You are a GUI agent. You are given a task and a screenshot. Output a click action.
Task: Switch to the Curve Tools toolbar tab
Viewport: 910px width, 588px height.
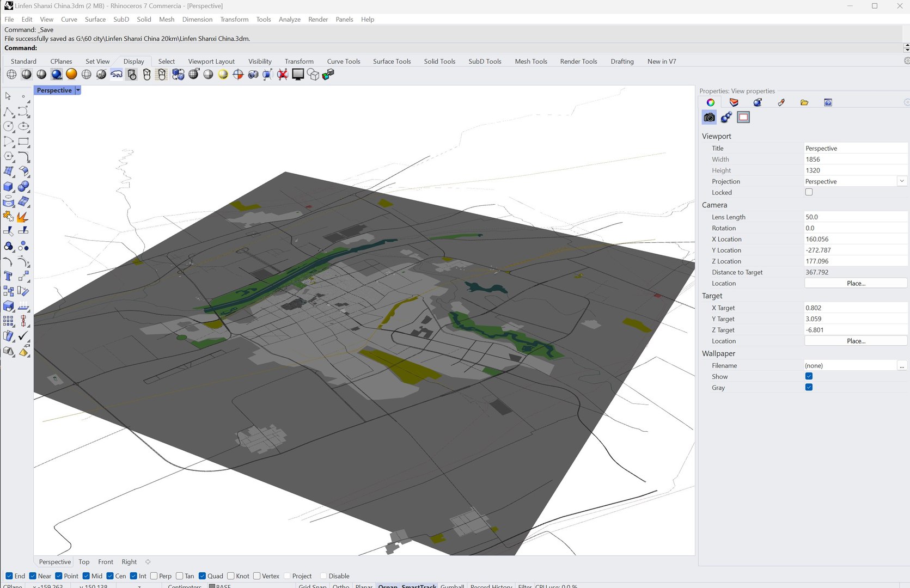[x=344, y=62]
